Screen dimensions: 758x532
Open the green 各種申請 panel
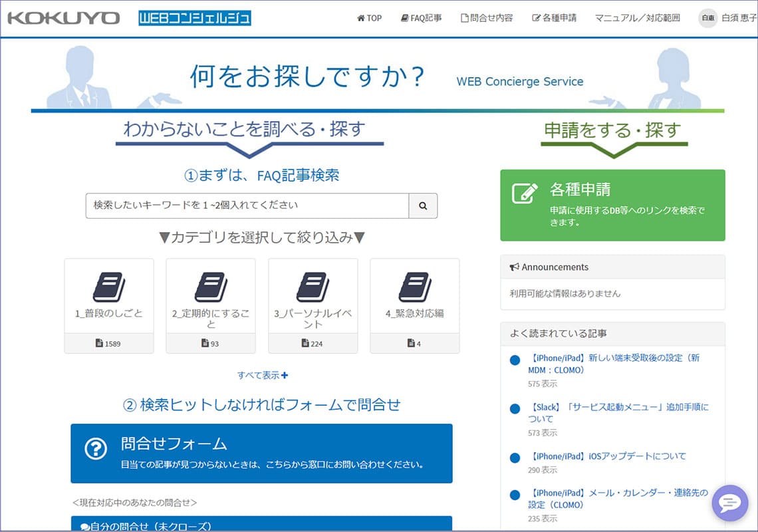[x=612, y=205]
